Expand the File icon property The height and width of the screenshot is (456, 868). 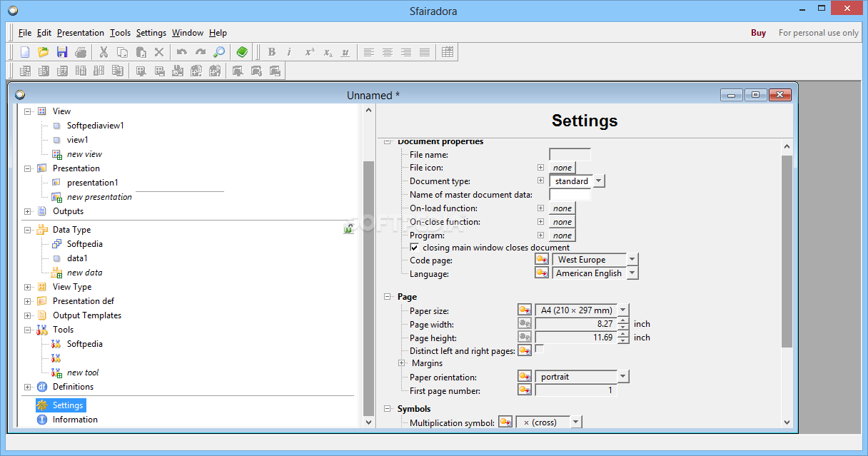[x=541, y=168]
